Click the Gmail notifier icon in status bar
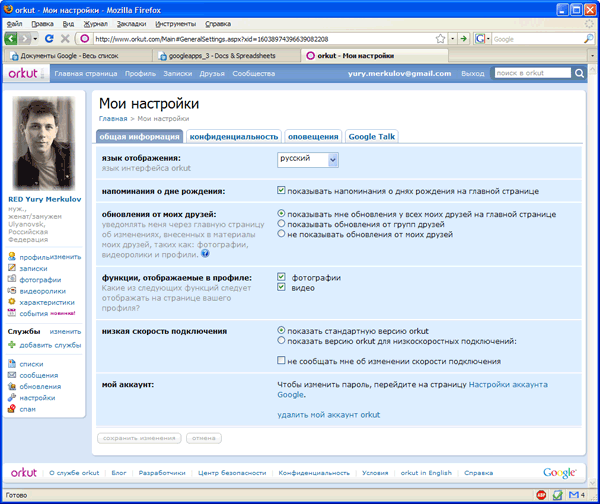600x504 pixels. point(574,495)
